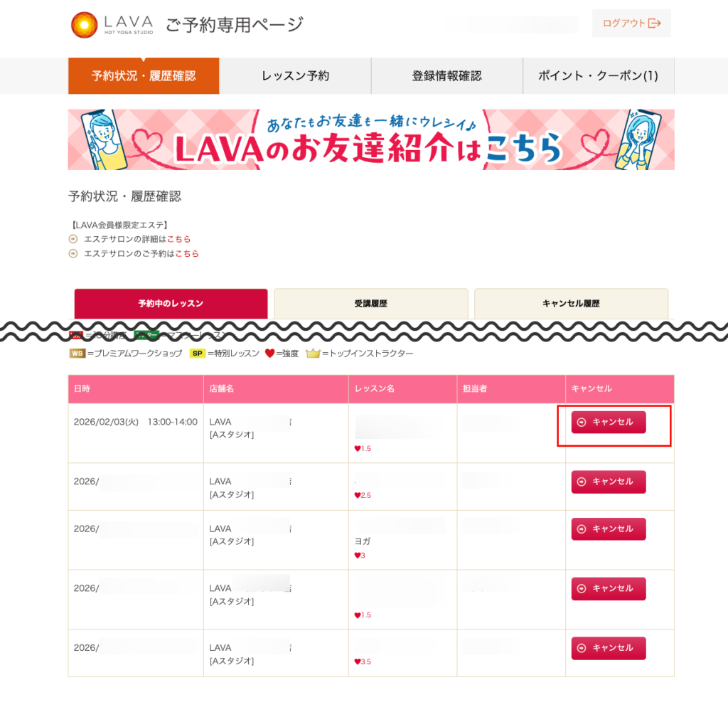Cancel the ヨガ lesson with intensity 3
The height and width of the screenshot is (717, 728).
609,529
